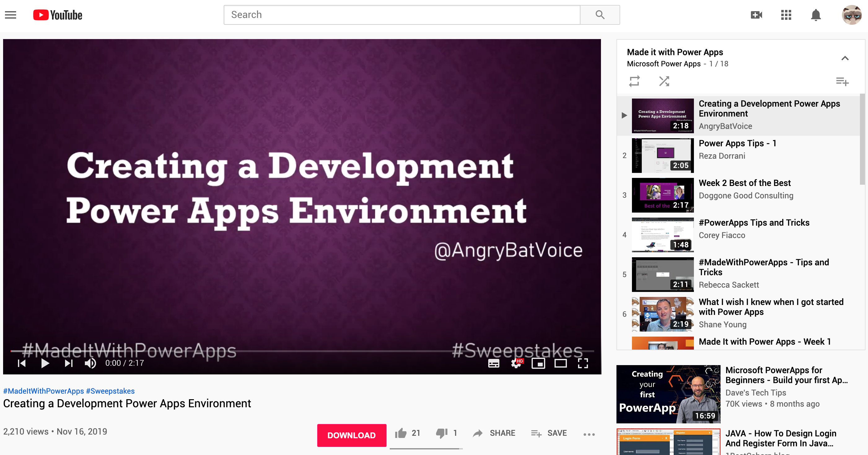868x455 pixels.
Task: Open the #Sweepstakes hashtag link
Action: [110, 391]
